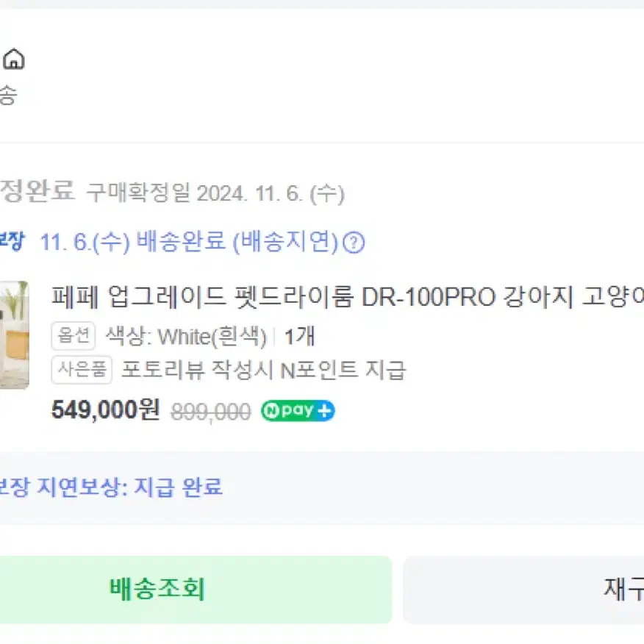Click the 지연보상: 지급 완료 banner
Image resolution: width=644 pixels, height=644 pixels.
click(x=111, y=487)
